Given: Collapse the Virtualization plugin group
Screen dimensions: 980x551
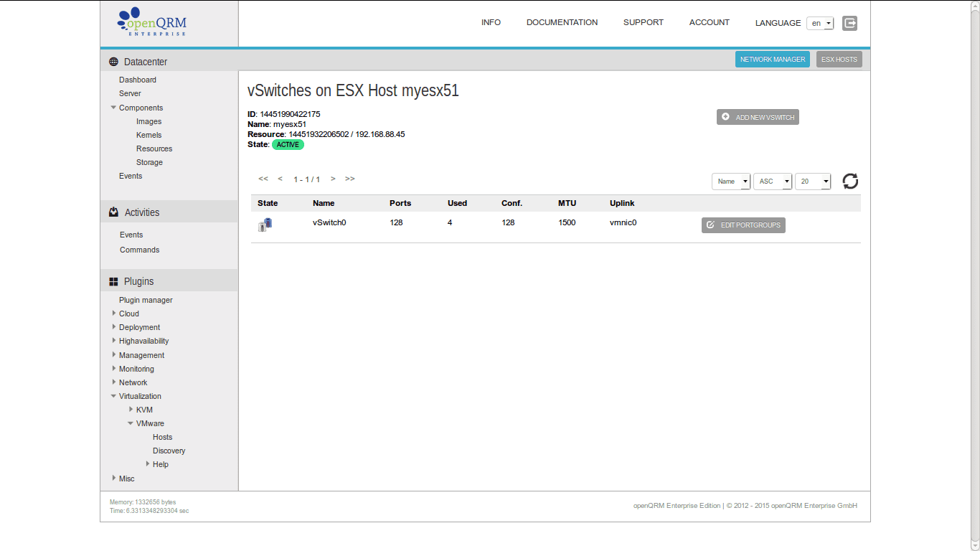Looking at the screenshot, I should point(113,396).
